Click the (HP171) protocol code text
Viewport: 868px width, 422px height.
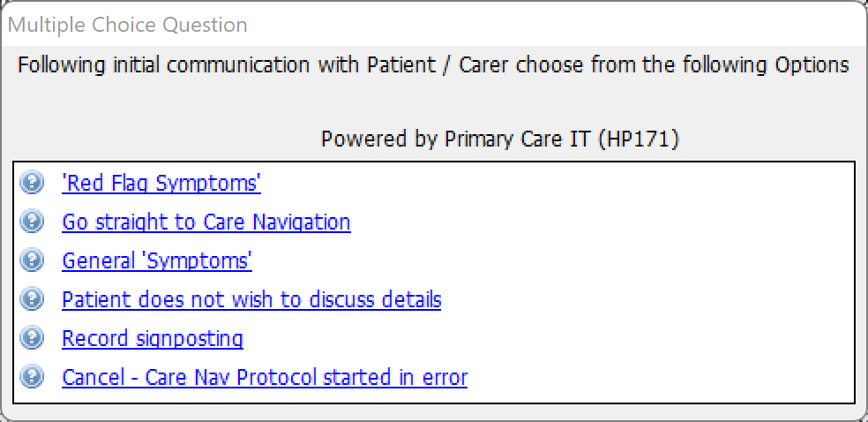639,139
